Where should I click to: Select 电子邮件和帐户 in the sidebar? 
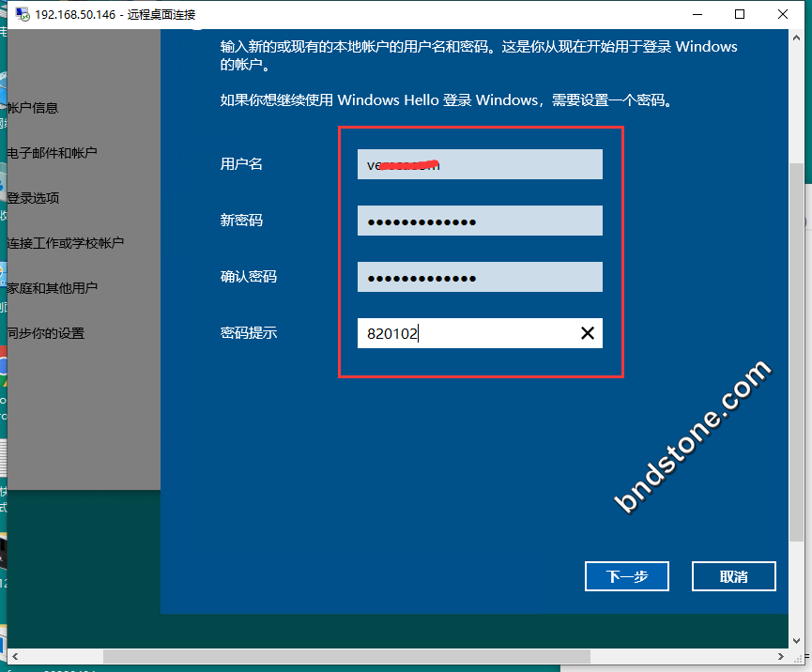pyautogui.click(x=52, y=153)
